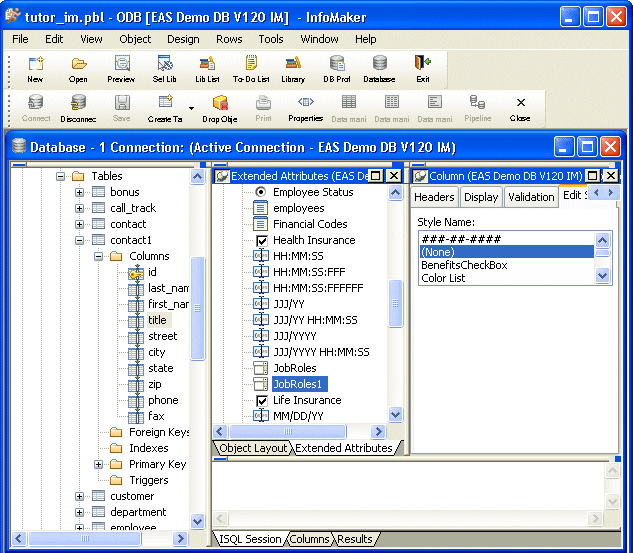Image resolution: width=633 pixels, height=553 pixels.
Task: Click the JobRoles1 edit style icon
Action: 260,384
